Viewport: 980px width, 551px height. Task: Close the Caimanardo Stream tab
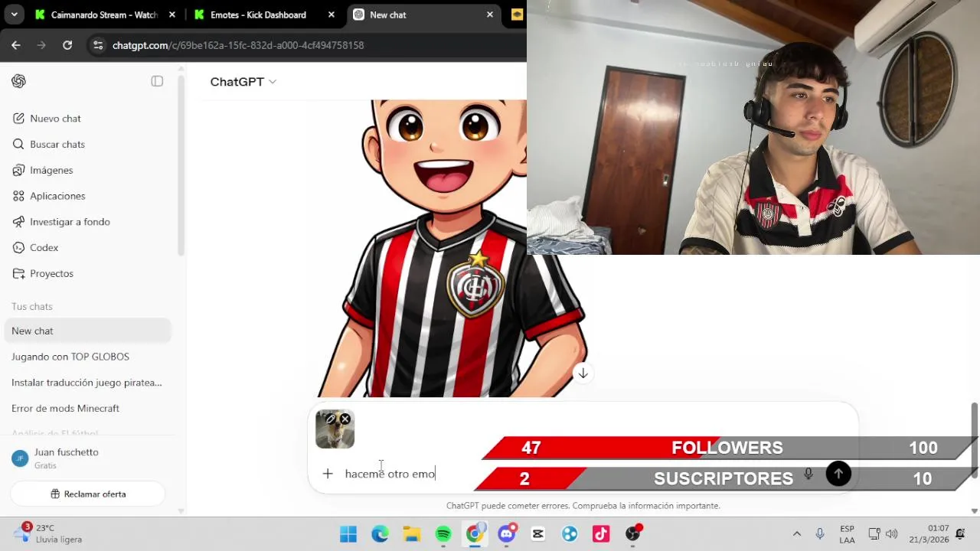click(172, 15)
